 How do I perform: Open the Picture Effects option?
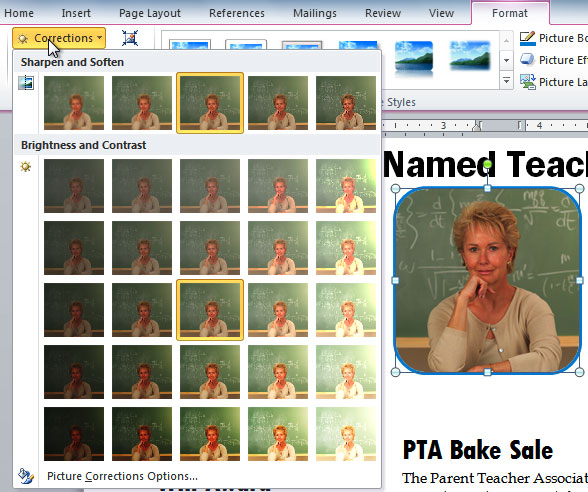tap(554, 60)
